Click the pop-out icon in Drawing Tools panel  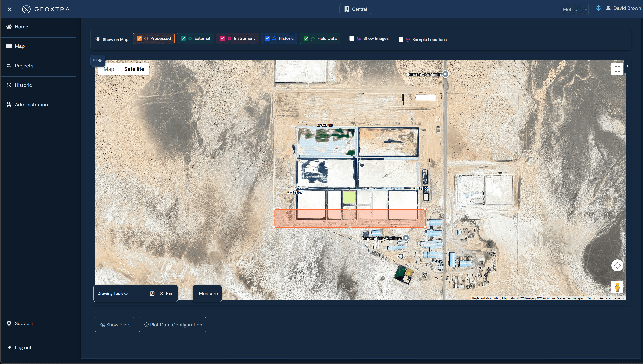[x=152, y=293]
